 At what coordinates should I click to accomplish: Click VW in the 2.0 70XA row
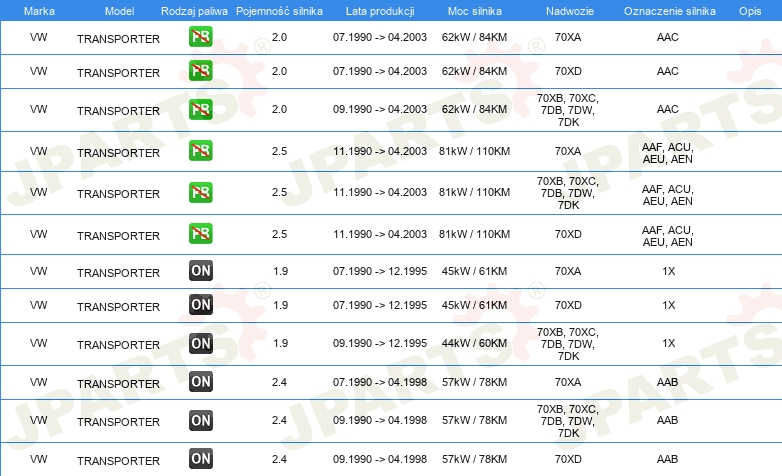pos(38,37)
